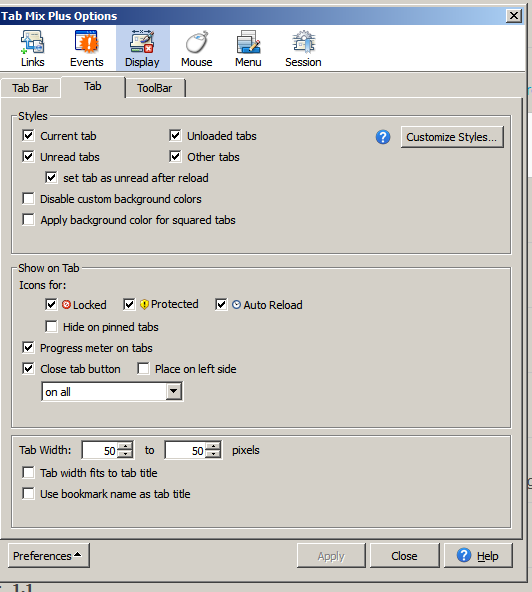Viewport: 532px width, 592px height.
Task: Select the Display options pane
Action: 142,48
